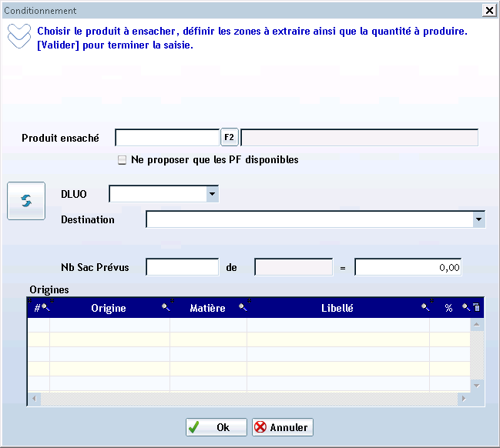Enable 'Ne proposer que les PF disponibles' checkbox
500x448 pixels.
tap(122, 159)
